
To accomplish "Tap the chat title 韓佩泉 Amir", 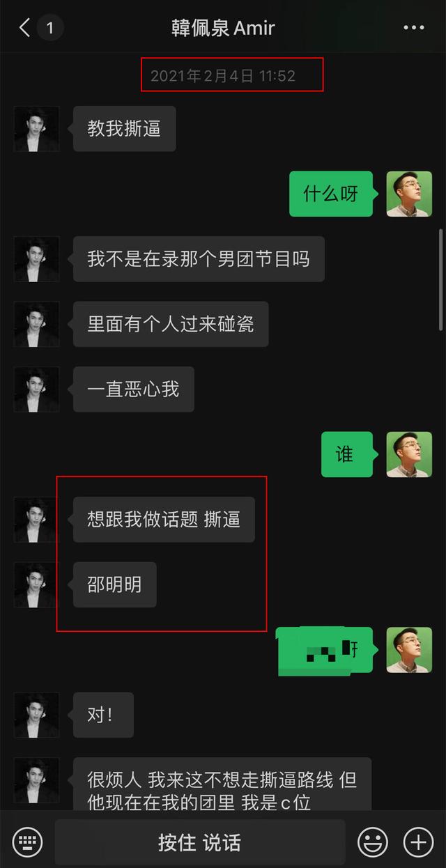I will point(223,29).
